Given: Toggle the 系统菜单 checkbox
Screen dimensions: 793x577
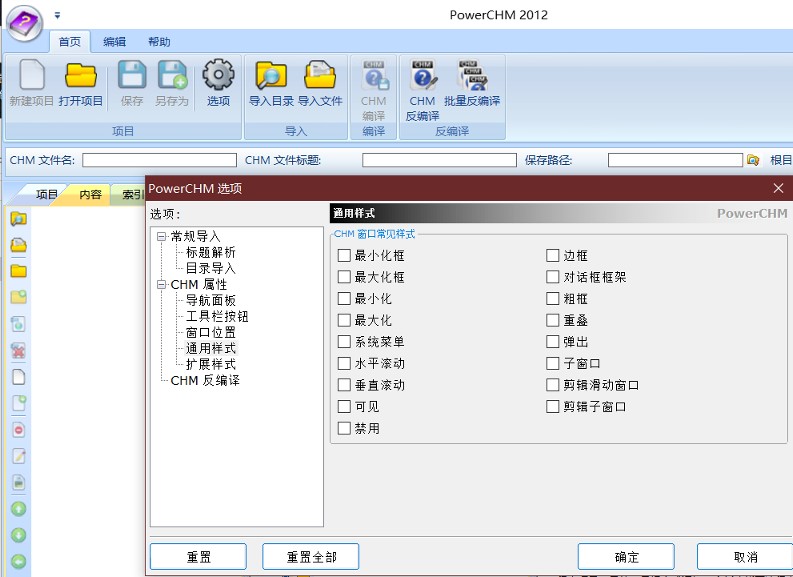Looking at the screenshot, I should (x=344, y=342).
